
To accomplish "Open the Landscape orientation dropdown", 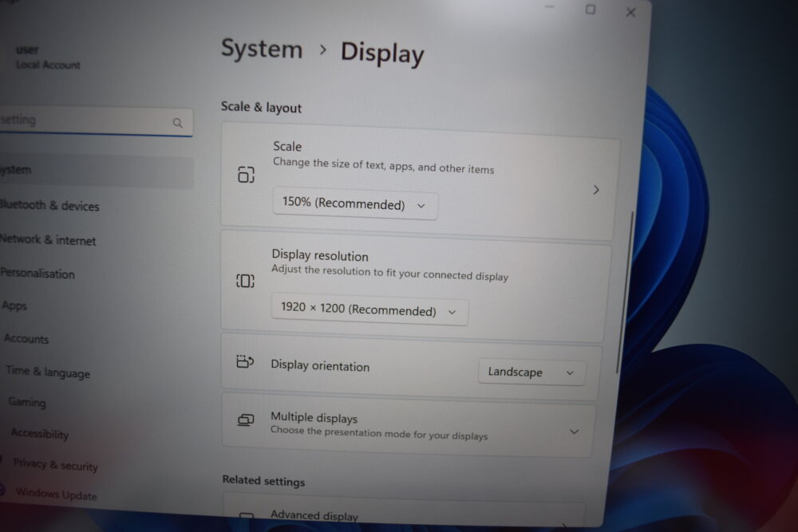I will click(531, 372).
